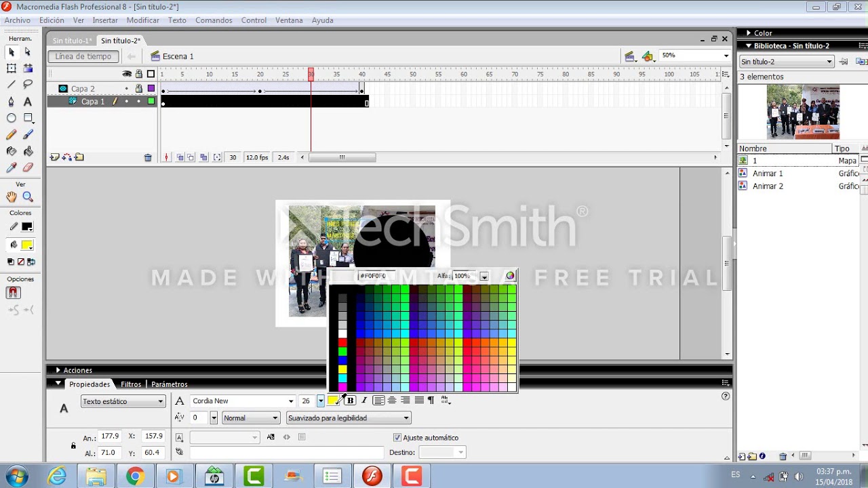Viewport: 868px width, 488px height.
Task: Toggle show/hide all layers eye icon
Action: [126, 74]
